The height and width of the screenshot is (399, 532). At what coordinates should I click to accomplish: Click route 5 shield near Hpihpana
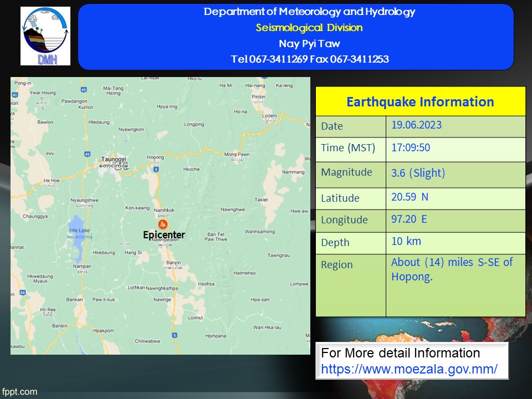[175, 335]
